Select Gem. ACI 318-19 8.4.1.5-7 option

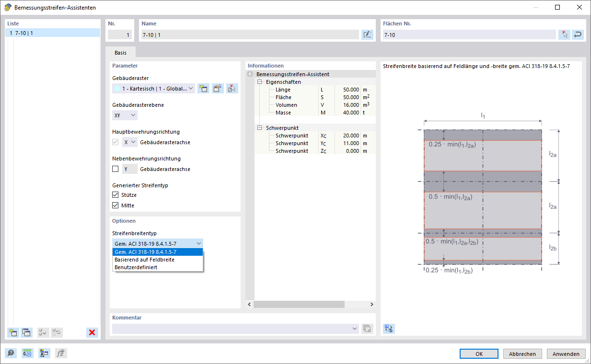(x=158, y=252)
